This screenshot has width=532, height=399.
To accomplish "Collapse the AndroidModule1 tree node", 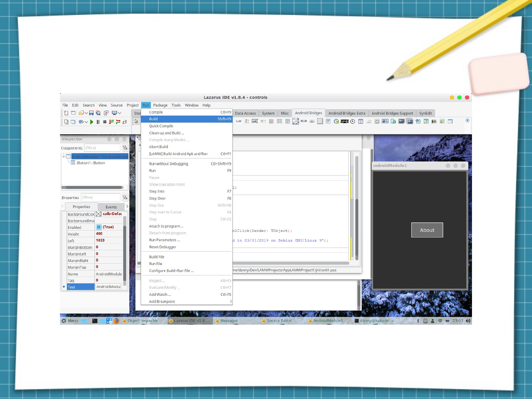I will (x=63, y=156).
